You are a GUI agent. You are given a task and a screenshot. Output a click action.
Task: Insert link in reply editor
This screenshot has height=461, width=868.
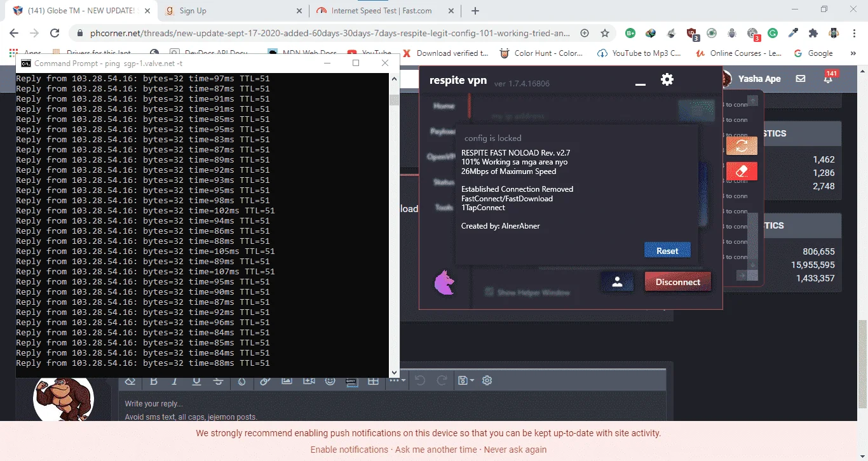click(265, 381)
